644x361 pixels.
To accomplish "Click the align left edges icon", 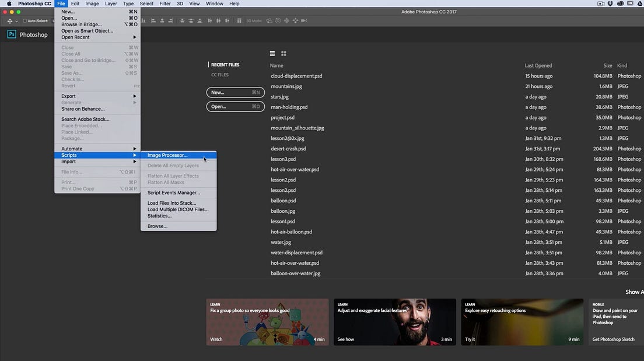I will click(x=153, y=20).
